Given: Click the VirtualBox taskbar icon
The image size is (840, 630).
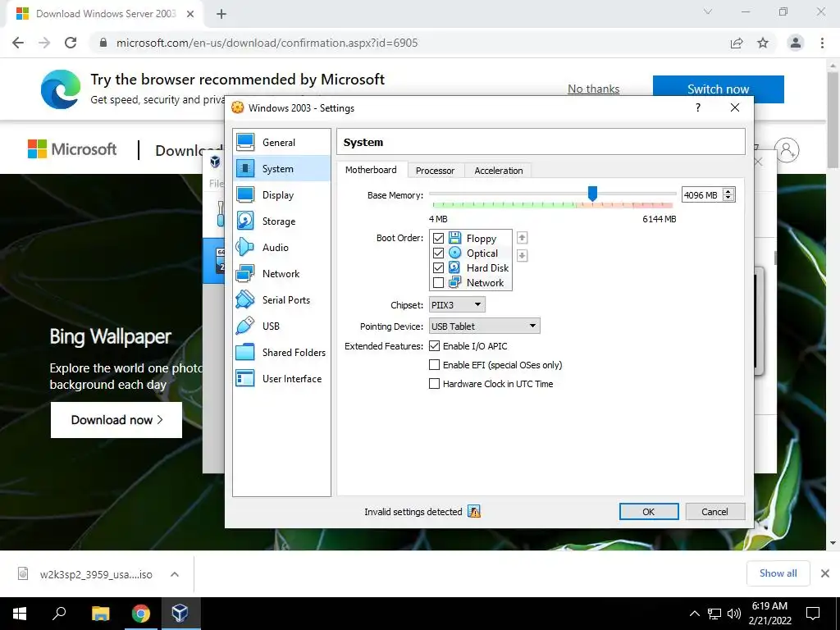Looking at the screenshot, I should (180, 614).
